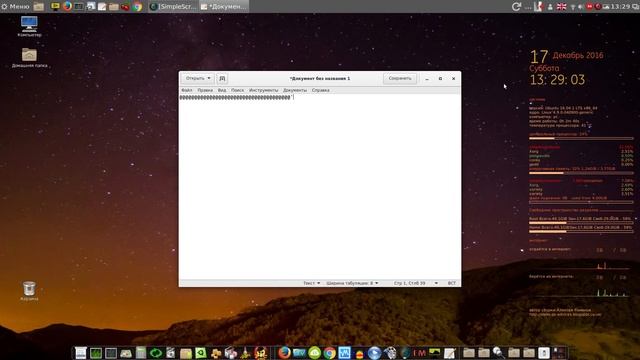This screenshot has height=360, width=640.
Task: Launch the green ring icon in dock
Action: (x=156, y=353)
